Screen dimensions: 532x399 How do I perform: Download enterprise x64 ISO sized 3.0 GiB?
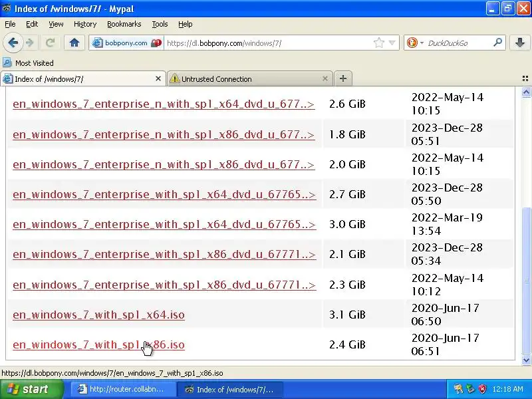click(164, 224)
